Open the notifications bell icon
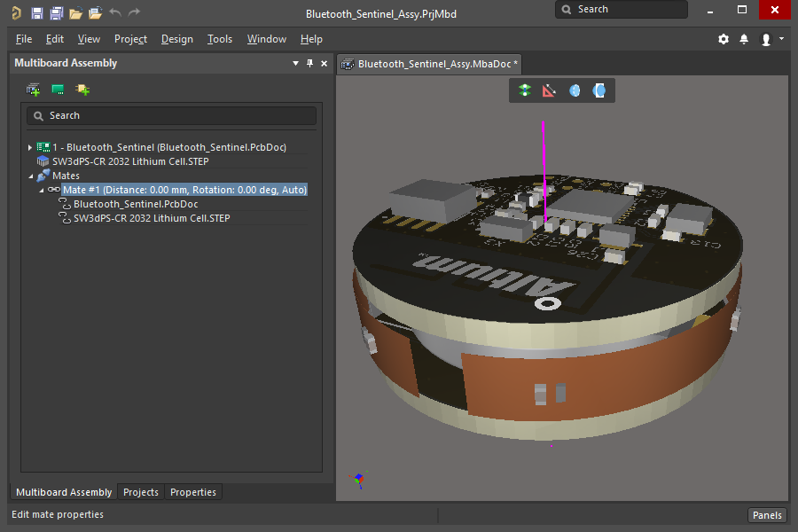The image size is (798, 532). [x=744, y=39]
